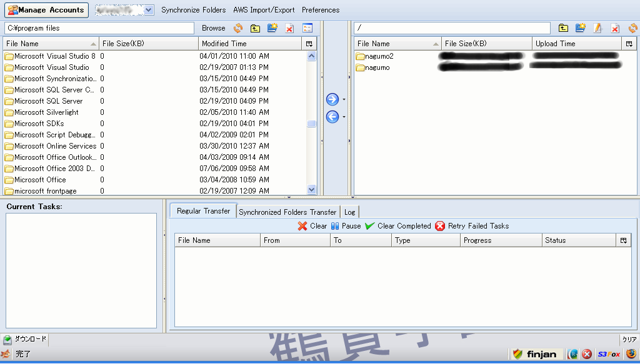
Task: Expand the download arrow options dropdown
Action: 344,117
